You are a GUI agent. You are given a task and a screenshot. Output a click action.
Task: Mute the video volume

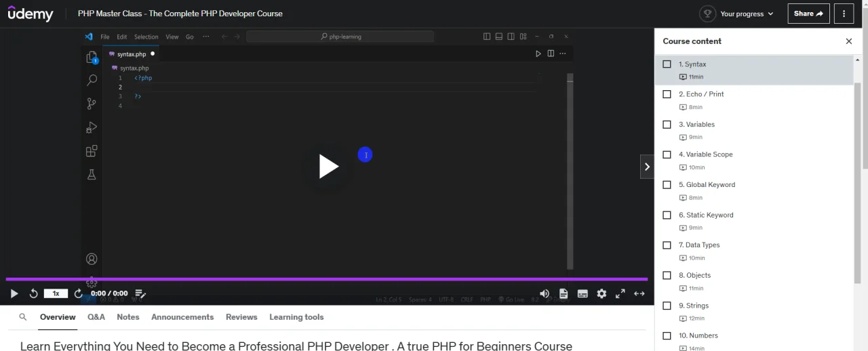pyautogui.click(x=545, y=293)
